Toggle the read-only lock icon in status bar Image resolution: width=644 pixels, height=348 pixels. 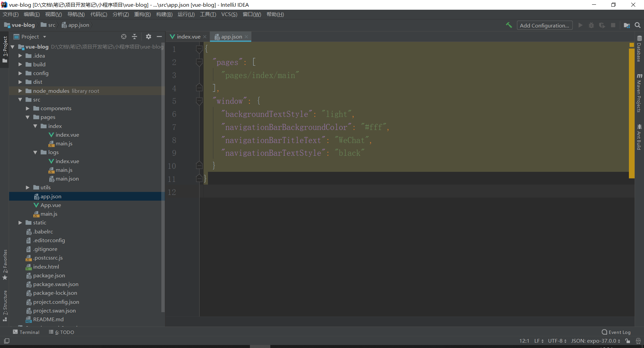[x=628, y=341]
